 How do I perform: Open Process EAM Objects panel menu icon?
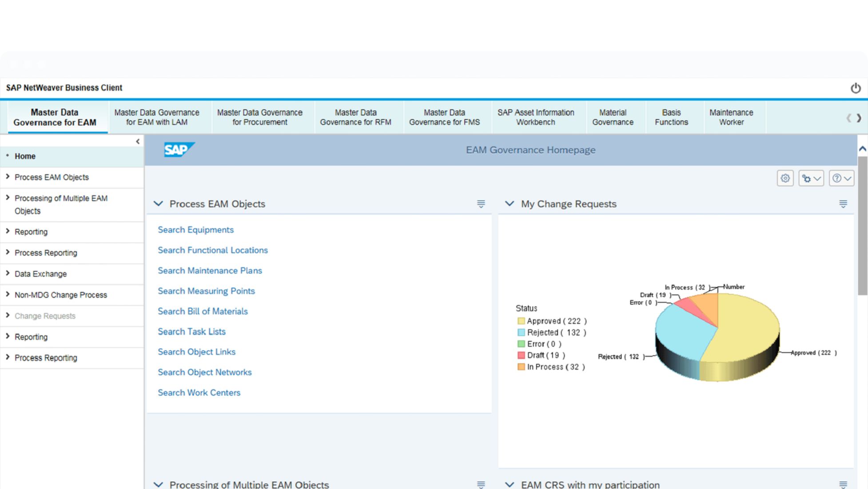tap(481, 204)
